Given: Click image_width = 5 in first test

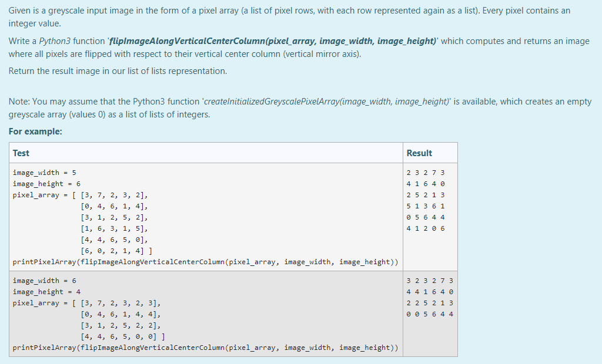Looking at the screenshot, I should 45,172.
